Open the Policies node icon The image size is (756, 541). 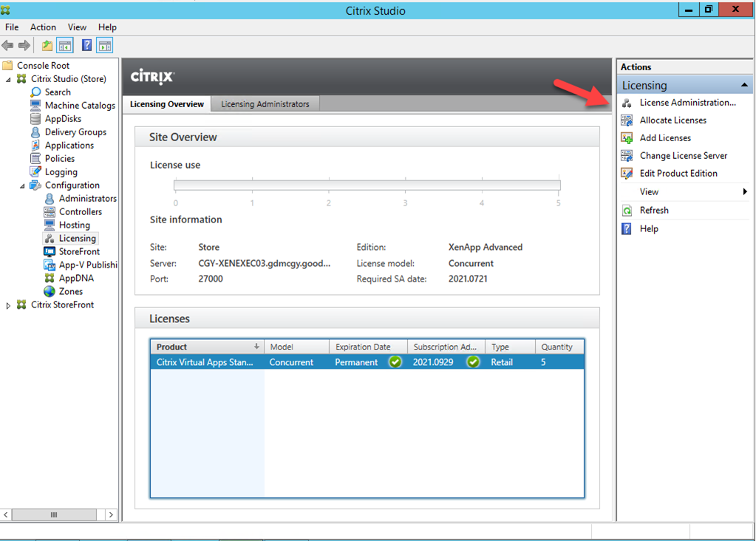tap(35, 159)
